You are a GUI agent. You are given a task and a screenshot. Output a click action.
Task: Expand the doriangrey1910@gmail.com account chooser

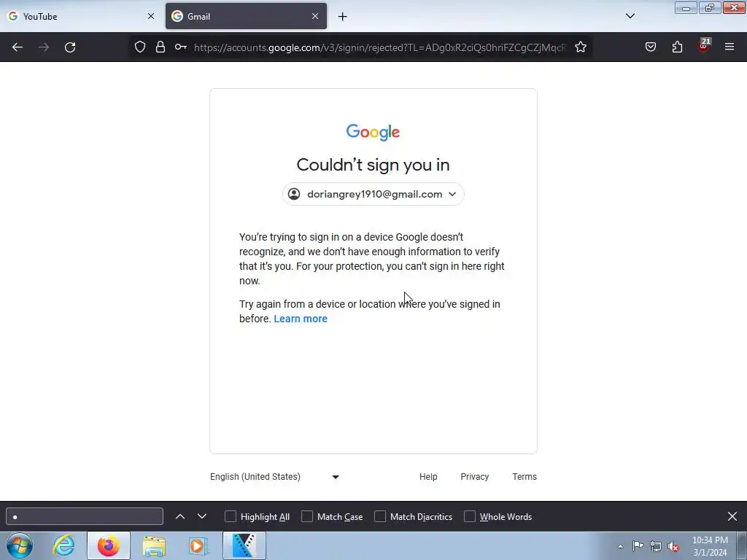373,194
